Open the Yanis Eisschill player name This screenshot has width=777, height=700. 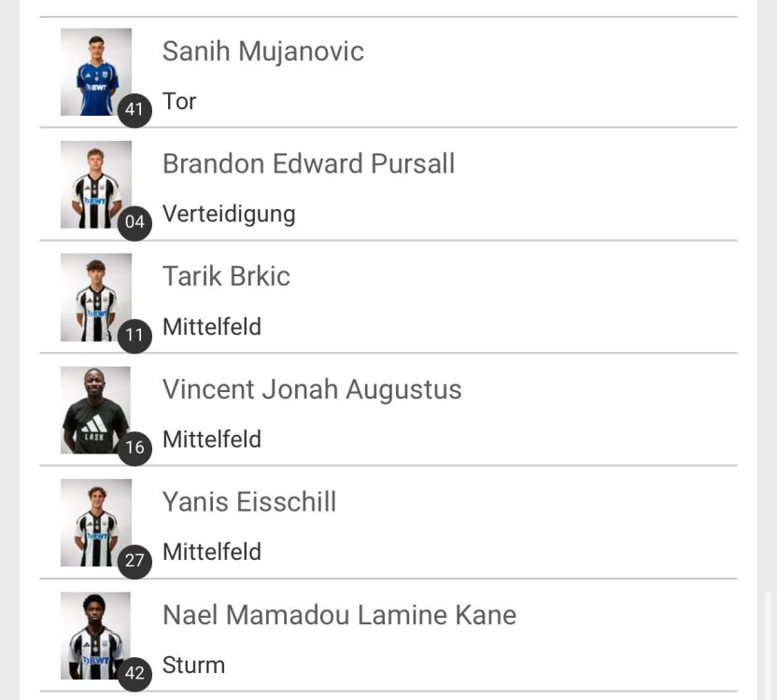point(248,502)
